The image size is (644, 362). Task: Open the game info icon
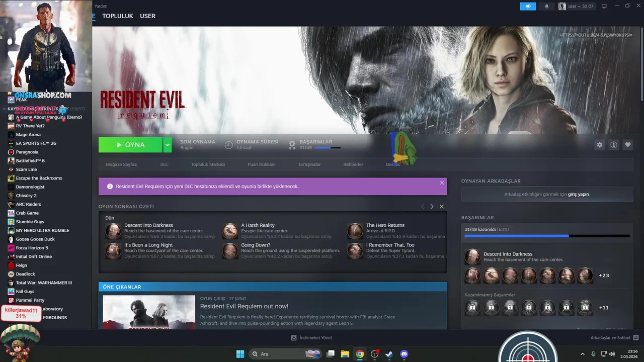point(614,145)
